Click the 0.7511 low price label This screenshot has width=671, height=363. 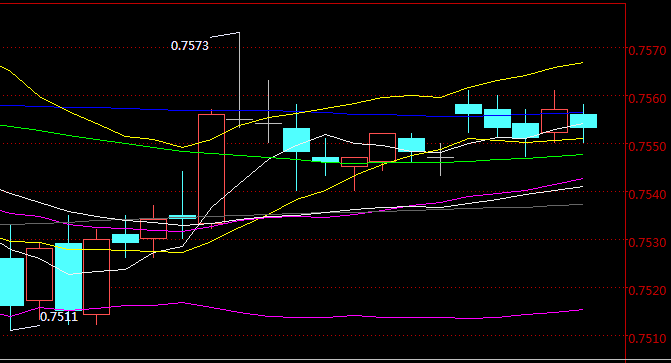[x=59, y=317]
